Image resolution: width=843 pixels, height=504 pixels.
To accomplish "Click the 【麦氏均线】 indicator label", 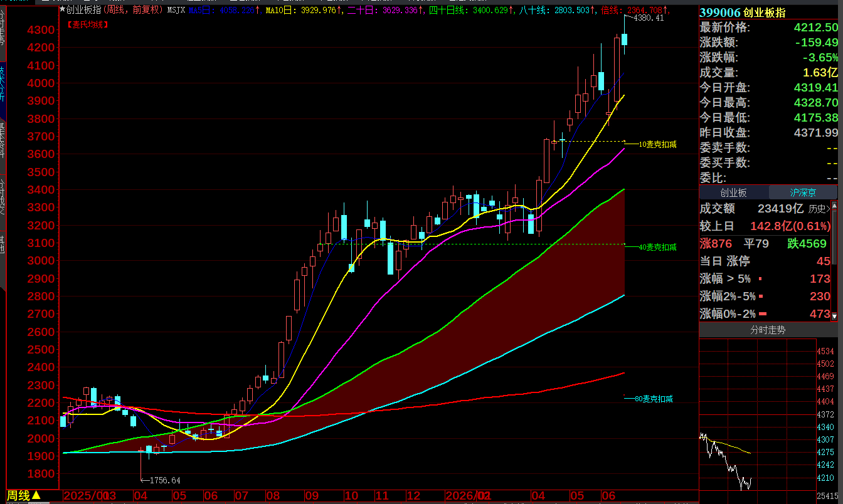I will 87,24.
